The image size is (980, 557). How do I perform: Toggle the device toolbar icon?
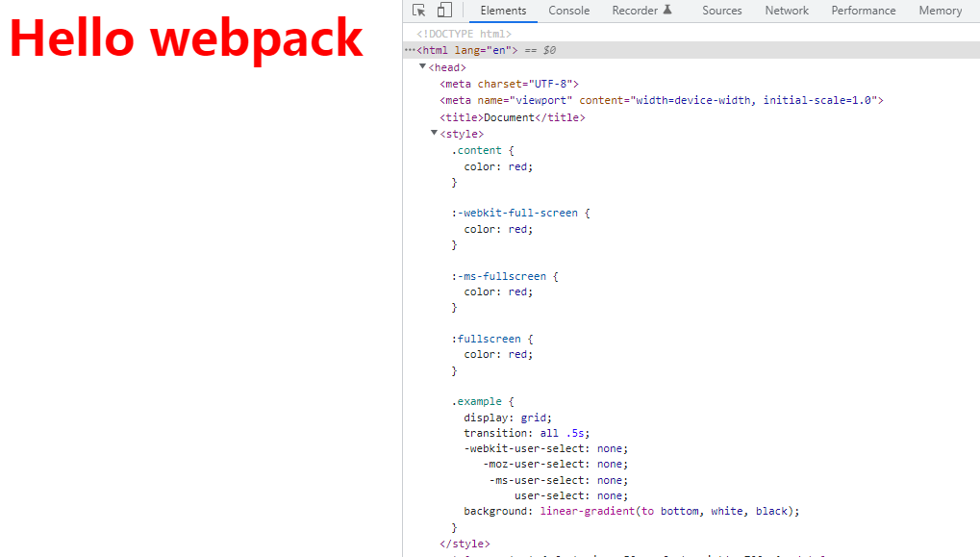point(444,10)
